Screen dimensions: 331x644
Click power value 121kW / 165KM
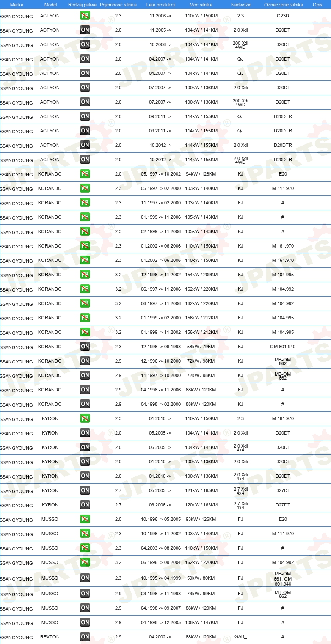click(201, 490)
